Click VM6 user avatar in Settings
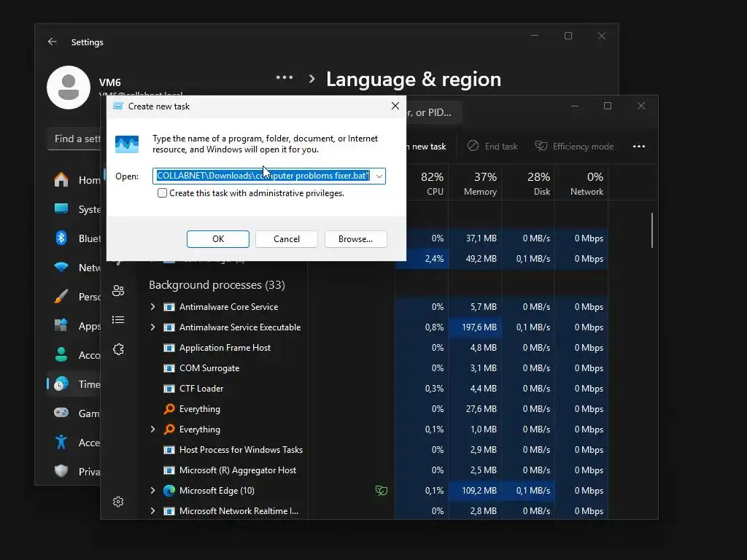The height and width of the screenshot is (560, 747). point(69,87)
